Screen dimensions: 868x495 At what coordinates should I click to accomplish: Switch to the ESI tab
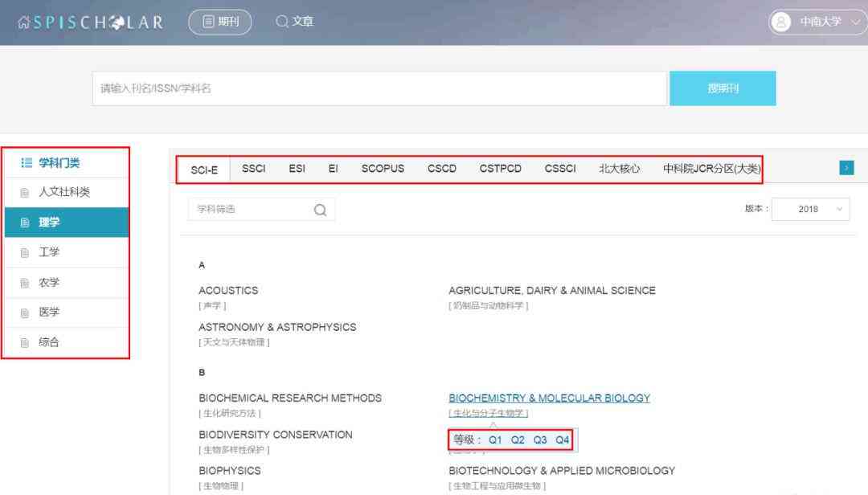click(297, 168)
